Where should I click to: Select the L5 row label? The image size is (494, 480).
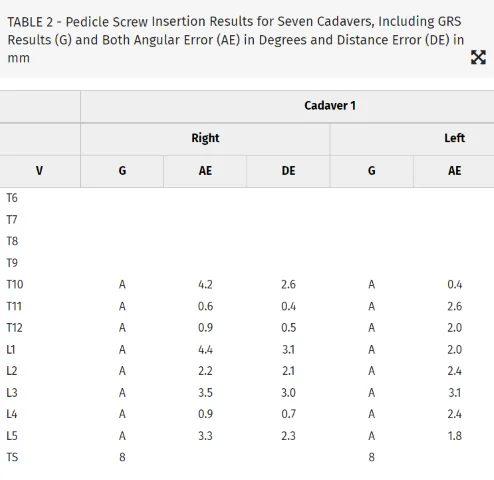pyautogui.click(x=12, y=436)
